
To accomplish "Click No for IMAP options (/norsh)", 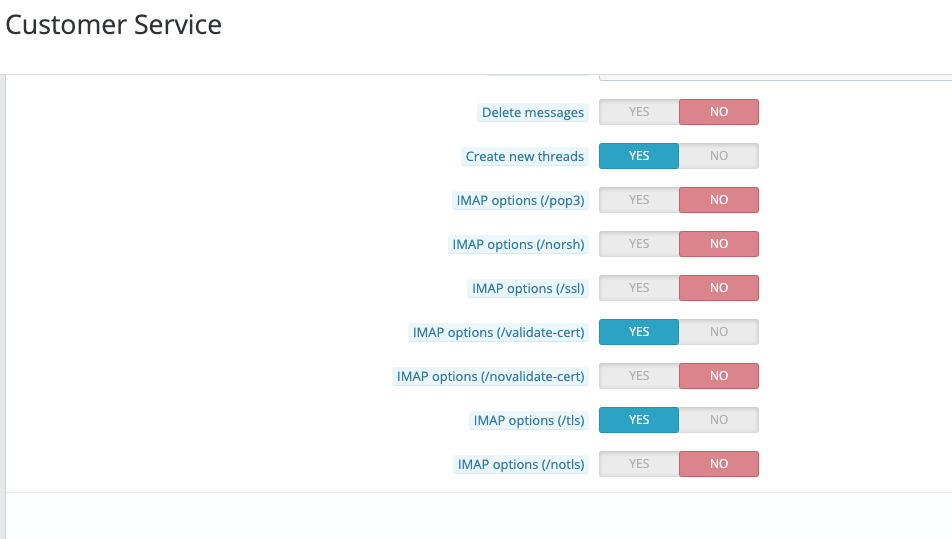I will tap(719, 244).
